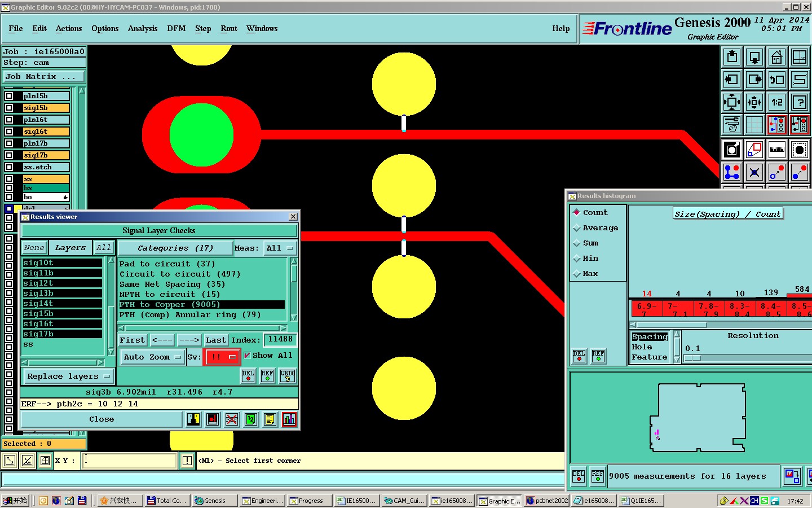Click the pan down view icon
This screenshot has width=812, height=508.
point(754,57)
